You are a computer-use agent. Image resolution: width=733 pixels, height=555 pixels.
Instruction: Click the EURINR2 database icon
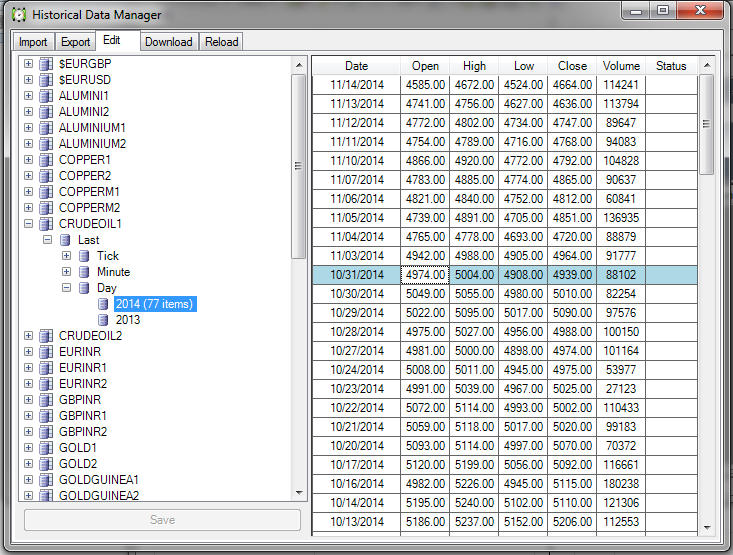pos(46,384)
